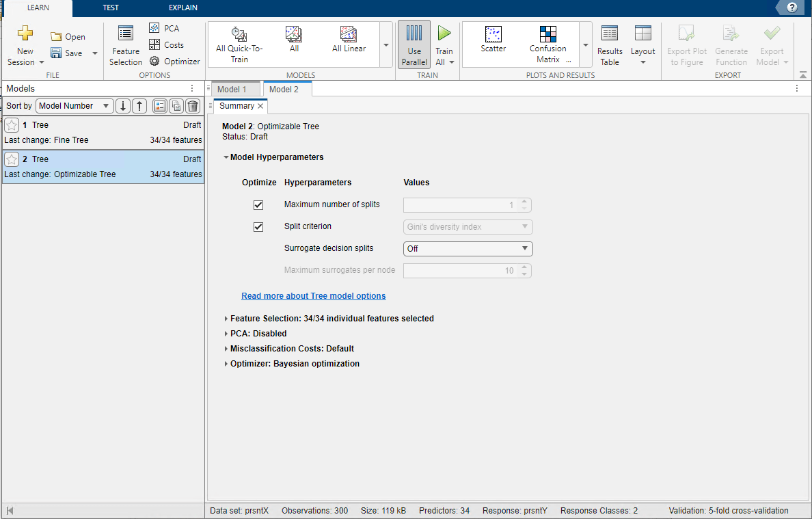Uncheck Optimize for Maximum number of splits
This screenshot has height=519, width=812.
[x=258, y=205]
